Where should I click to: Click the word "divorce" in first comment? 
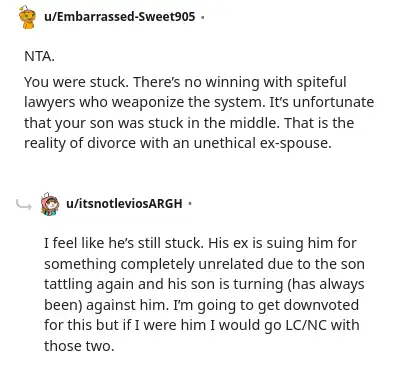111,143
